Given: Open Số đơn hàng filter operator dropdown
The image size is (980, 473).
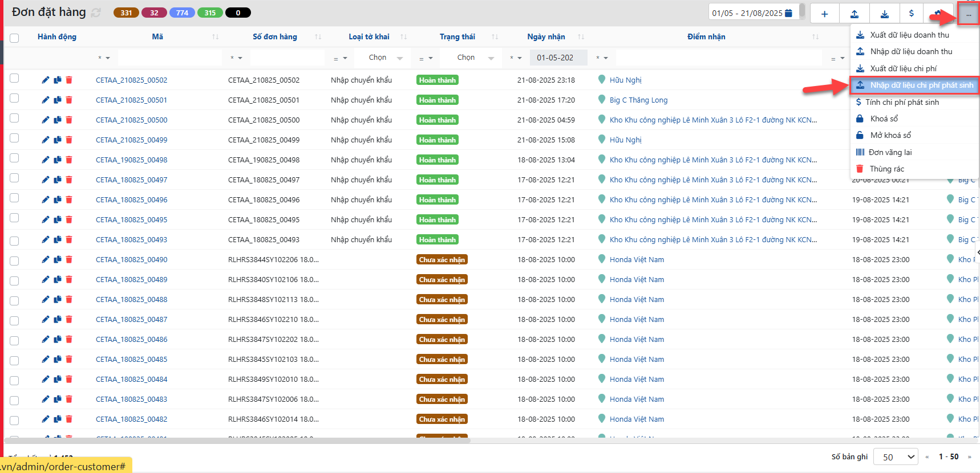Looking at the screenshot, I should pos(236,58).
